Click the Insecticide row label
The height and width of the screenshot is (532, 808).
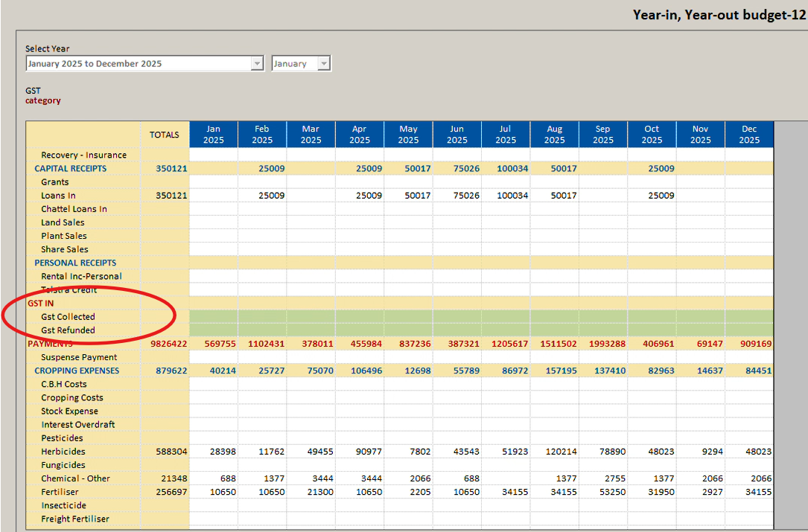(63, 505)
